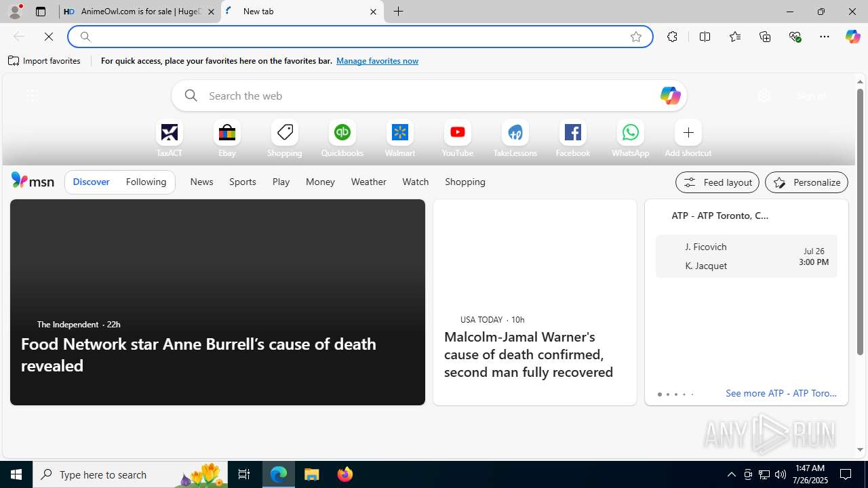Open the profile avatar icon
The image size is (868, 488).
pyautogui.click(x=15, y=12)
